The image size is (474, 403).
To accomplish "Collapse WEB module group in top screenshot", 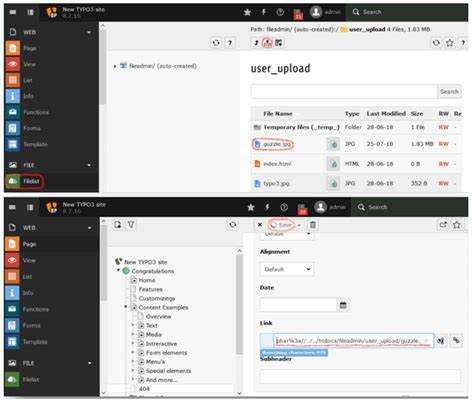I will pos(89,32).
